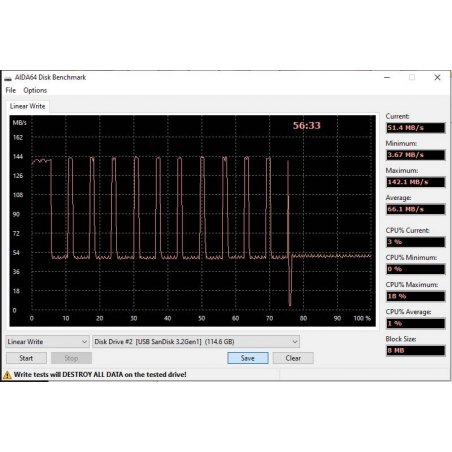Select the Linear Write tab
The image size is (452, 452).
coord(27,106)
